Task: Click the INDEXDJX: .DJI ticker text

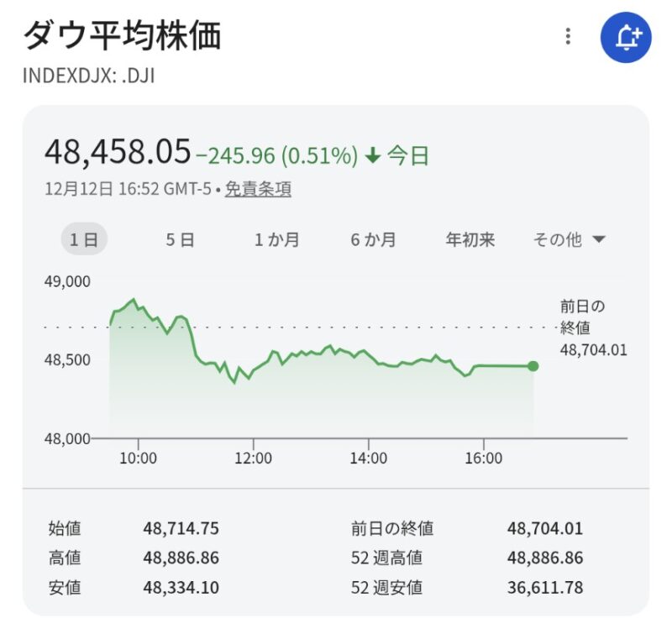Action: tap(89, 76)
